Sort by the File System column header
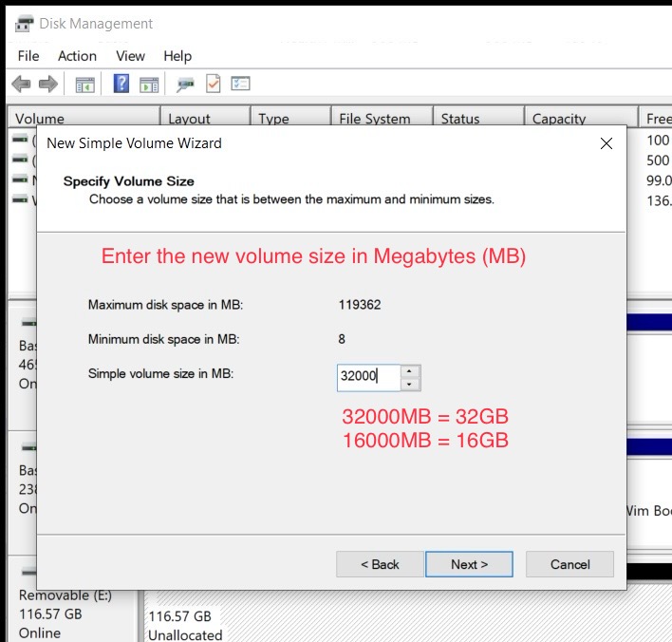The image size is (672, 642). click(375, 119)
